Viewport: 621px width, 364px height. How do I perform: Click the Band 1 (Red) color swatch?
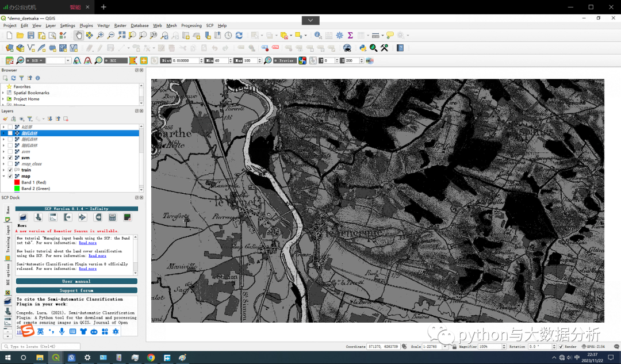pyautogui.click(x=17, y=182)
